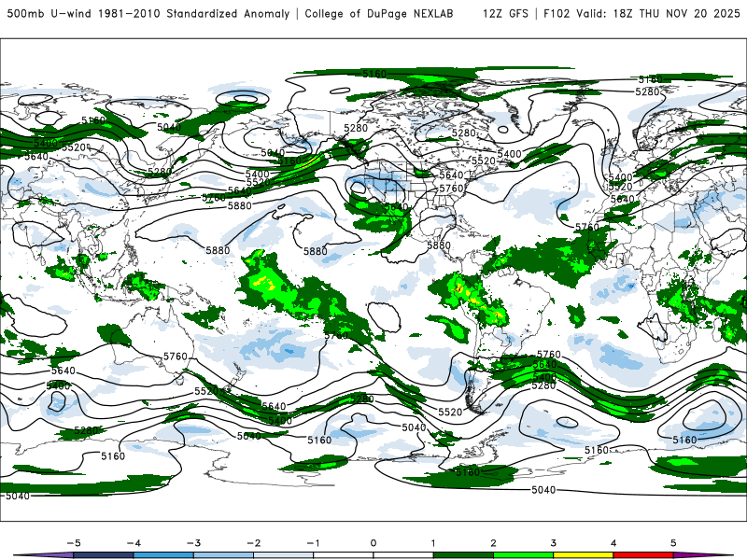Click the '-5' colorbar tick label
747x560 pixels.
(74, 543)
